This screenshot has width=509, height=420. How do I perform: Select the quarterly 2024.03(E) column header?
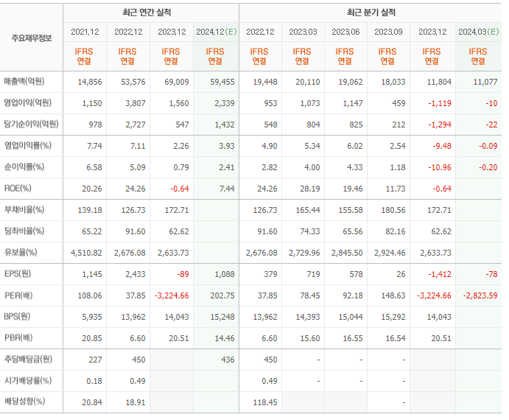(x=479, y=32)
